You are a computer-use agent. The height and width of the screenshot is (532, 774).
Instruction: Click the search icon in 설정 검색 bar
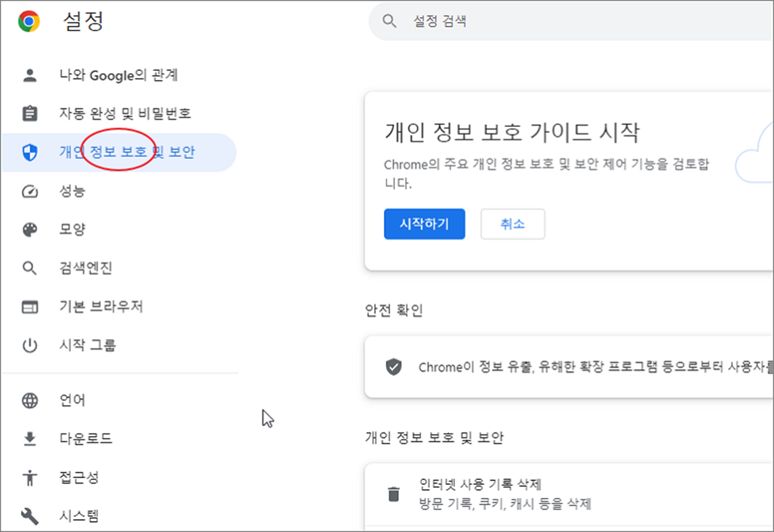(x=389, y=22)
